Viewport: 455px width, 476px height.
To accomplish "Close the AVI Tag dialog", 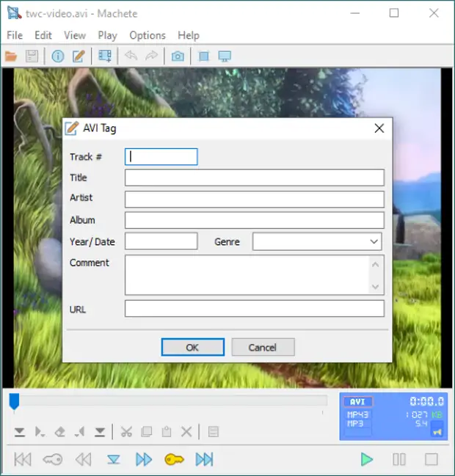I will (379, 128).
